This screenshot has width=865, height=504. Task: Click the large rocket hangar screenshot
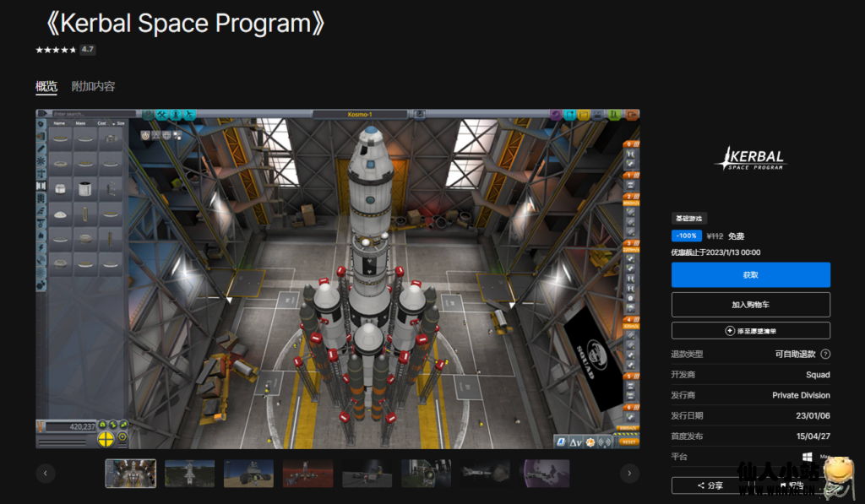click(x=338, y=279)
